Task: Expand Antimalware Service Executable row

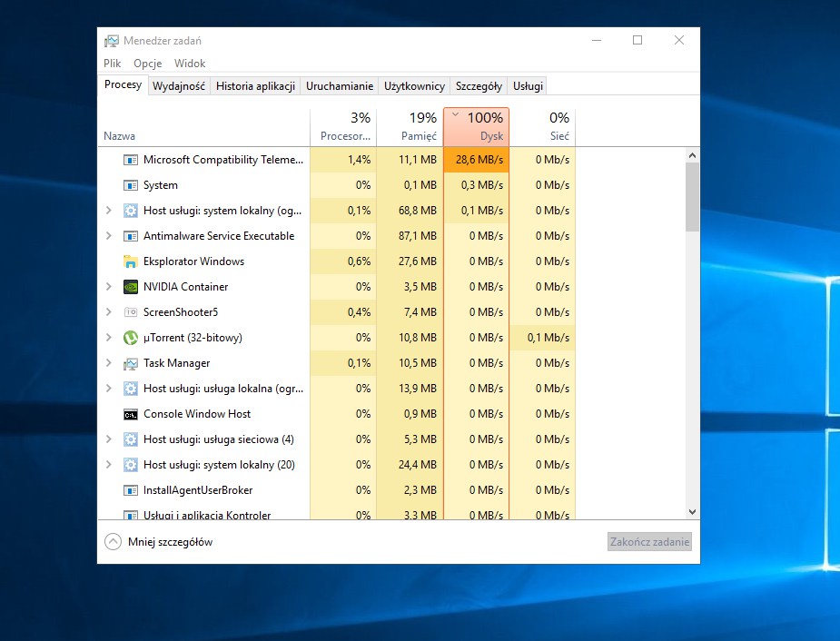Action: [109, 236]
